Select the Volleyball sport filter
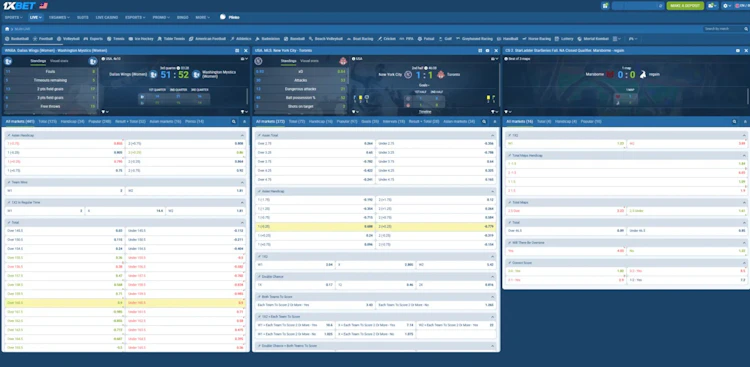 point(68,39)
